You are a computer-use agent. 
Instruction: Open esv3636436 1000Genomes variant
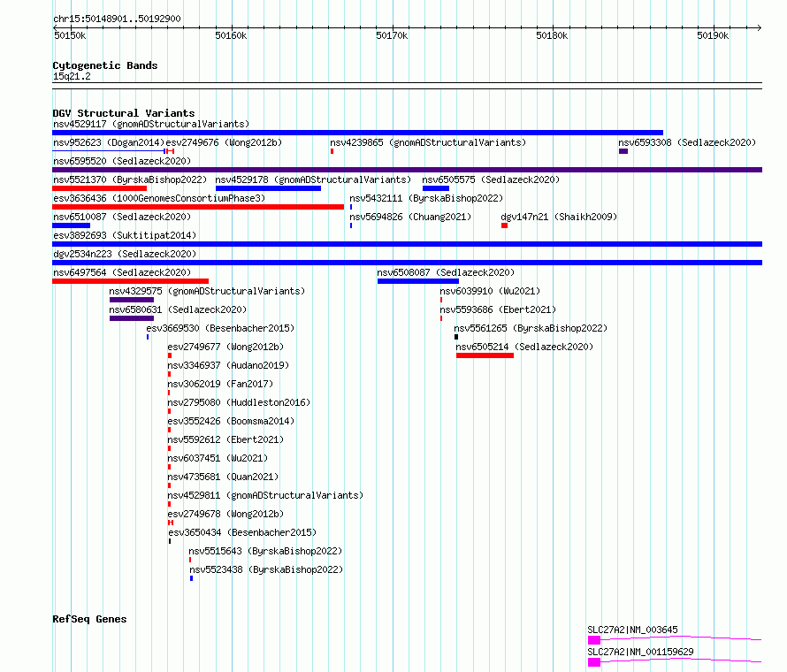pos(159,198)
